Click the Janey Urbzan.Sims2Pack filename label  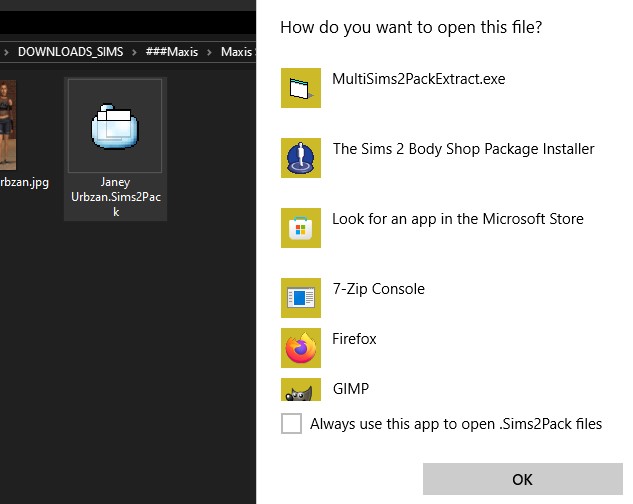(x=116, y=197)
